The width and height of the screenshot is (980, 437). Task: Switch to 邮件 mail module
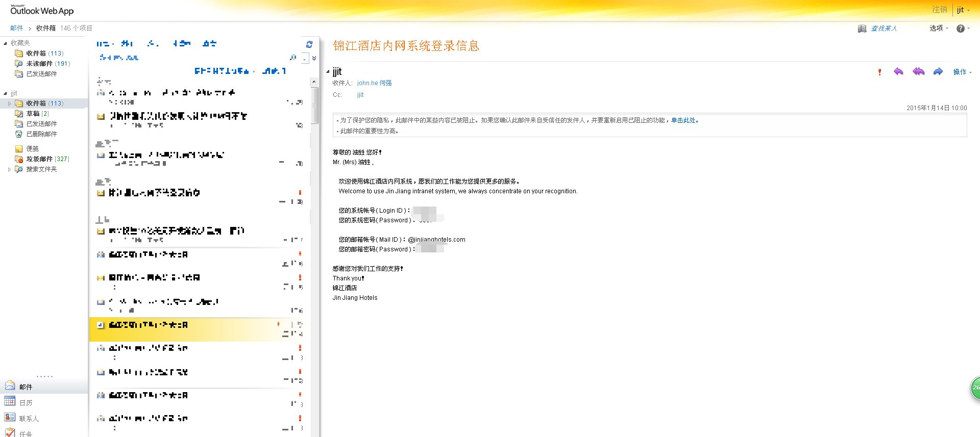tap(44, 387)
